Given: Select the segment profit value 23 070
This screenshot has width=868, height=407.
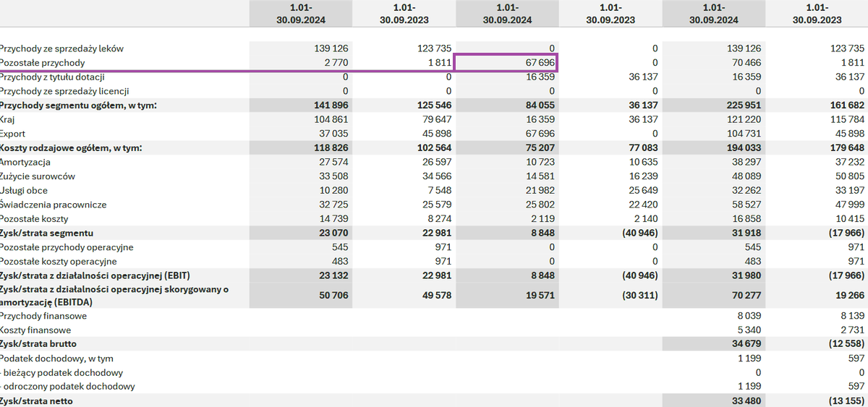Looking at the screenshot, I should [334, 234].
